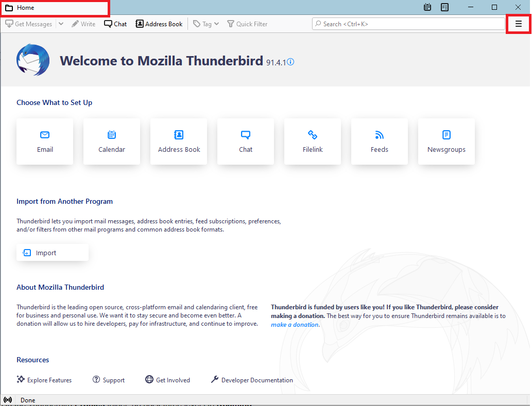Set up a Calendar
Screen dimensions: 532x406
pyautogui.click(x=112, y=142)
